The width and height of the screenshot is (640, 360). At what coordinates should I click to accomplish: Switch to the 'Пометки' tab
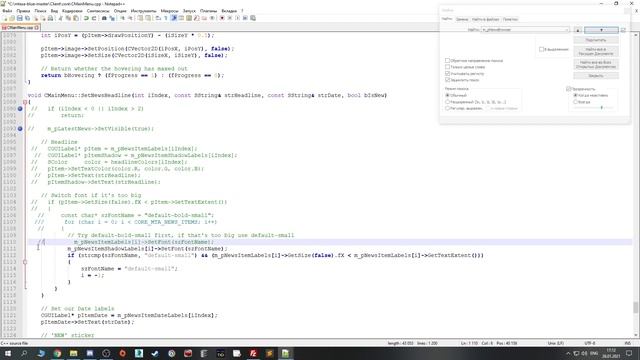(x=510, y=19)
